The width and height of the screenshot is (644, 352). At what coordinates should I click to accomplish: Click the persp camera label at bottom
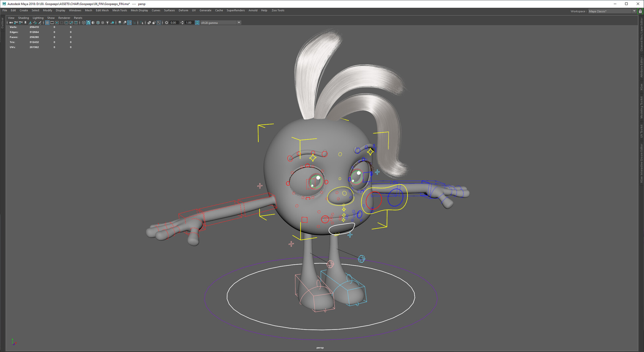coord(320,348)
